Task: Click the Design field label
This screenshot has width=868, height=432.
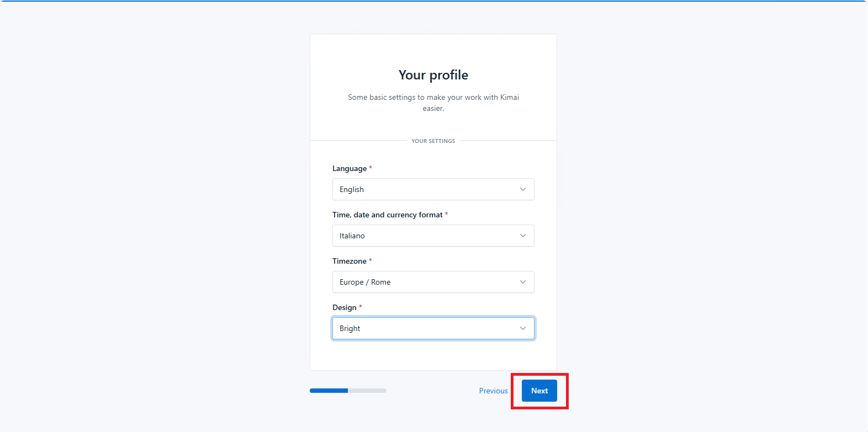Action: [x=344, y=307]
